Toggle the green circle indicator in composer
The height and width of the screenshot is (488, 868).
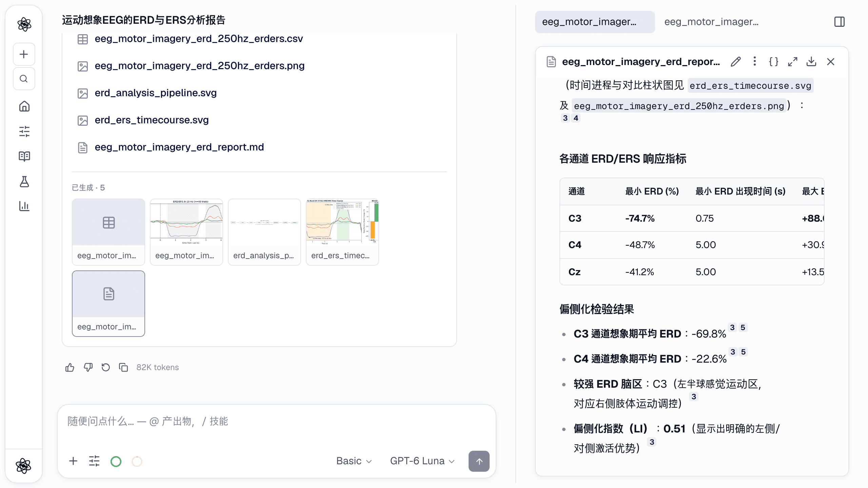click(x=116, y=461)
